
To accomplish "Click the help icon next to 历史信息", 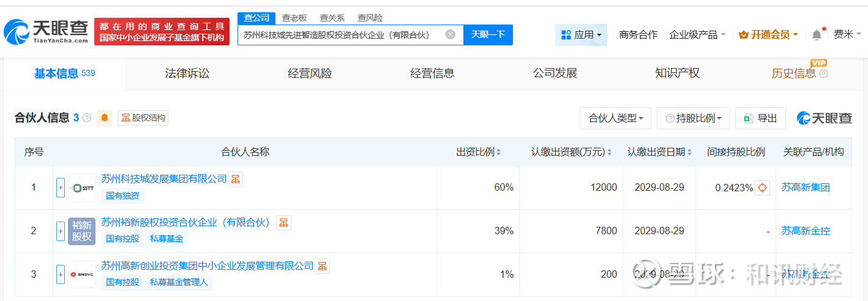I will tap(823, 74).
